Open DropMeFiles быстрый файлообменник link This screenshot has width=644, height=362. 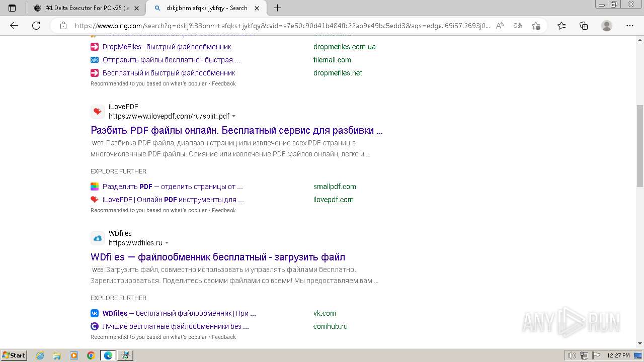pyautogui.click(x=167, y=47)
